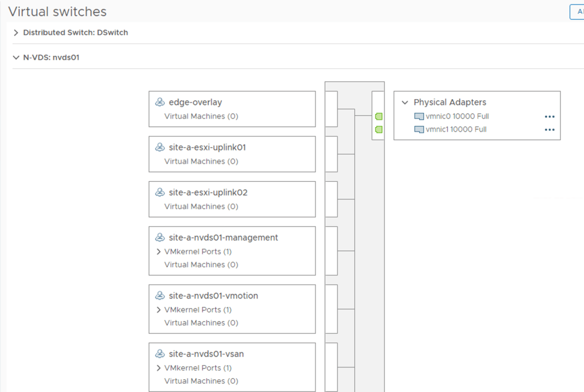Click the site-a-esxi-uplink02 port group icon
The width and height of the screenshot is (584, 392).
(160, 193)
